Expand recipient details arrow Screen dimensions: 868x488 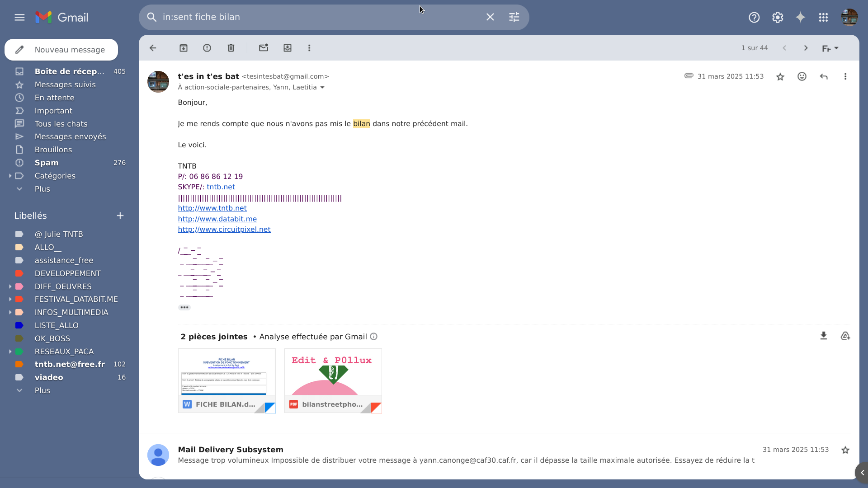[x=322, y=88]
